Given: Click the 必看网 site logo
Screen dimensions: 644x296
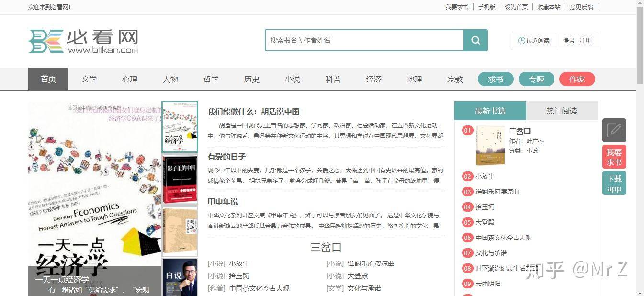Looking at the screenshot, I should click(83, 41).
